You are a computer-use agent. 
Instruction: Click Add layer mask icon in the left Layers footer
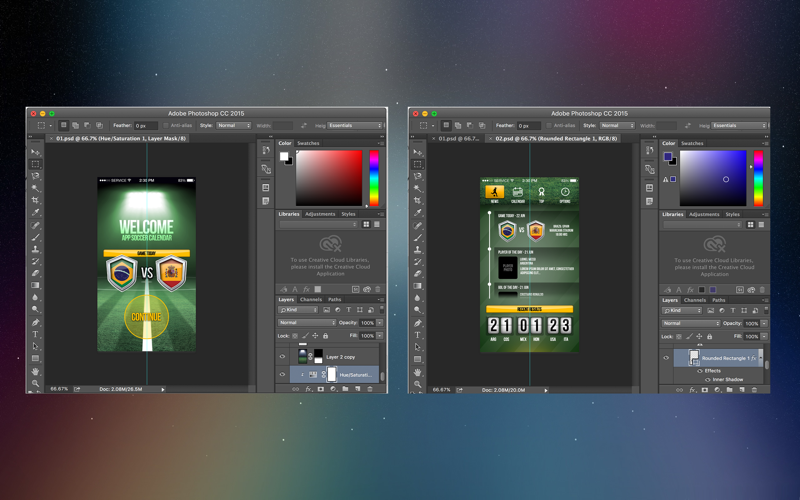coord(320,389)
